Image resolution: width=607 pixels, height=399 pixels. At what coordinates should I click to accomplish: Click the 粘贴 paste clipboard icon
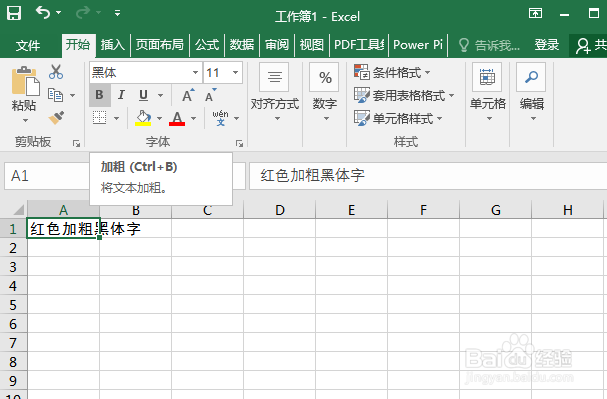pyautogui.click(x=25, y=81)
